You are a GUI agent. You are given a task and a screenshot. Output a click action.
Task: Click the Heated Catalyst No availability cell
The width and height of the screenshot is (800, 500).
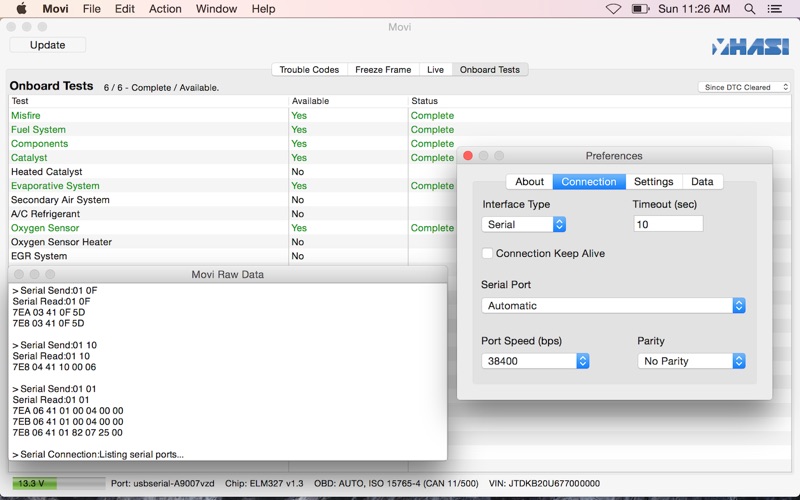[297, 171]
